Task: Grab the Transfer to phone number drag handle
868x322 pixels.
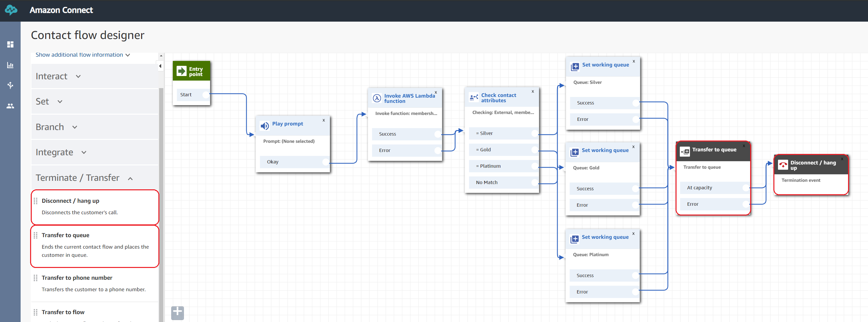Action: (35, 278)
